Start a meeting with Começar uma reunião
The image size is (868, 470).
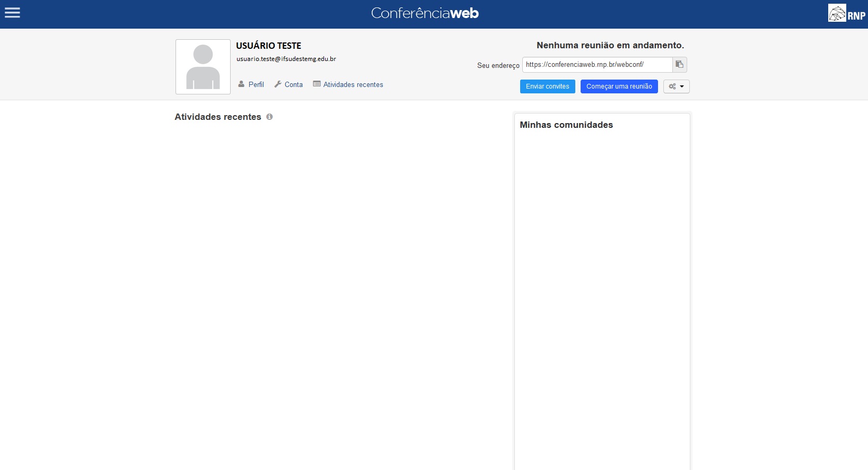pos(619,86)
